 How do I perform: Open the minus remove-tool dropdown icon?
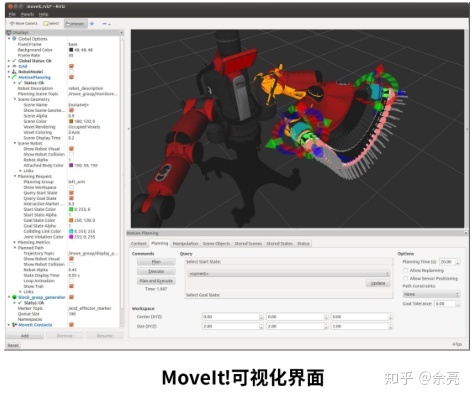click(106, 24)
